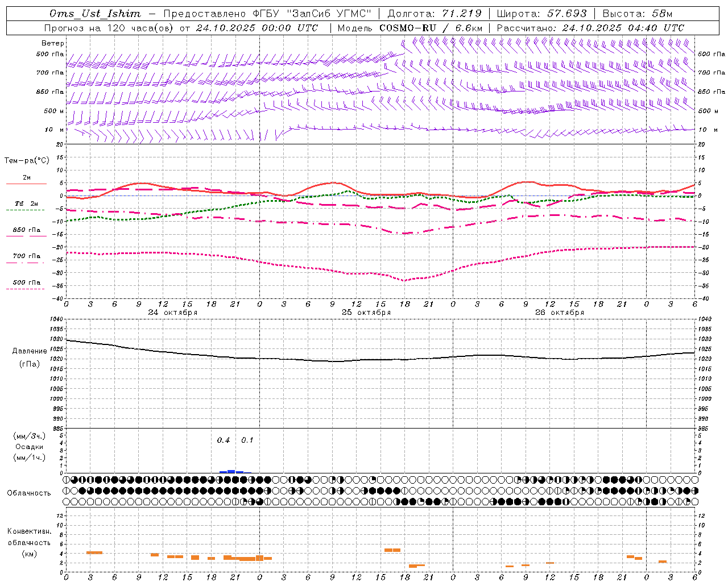Click the Давление pressure label
This screenshot has width=728, height=582.
click(x=30, y=351)
